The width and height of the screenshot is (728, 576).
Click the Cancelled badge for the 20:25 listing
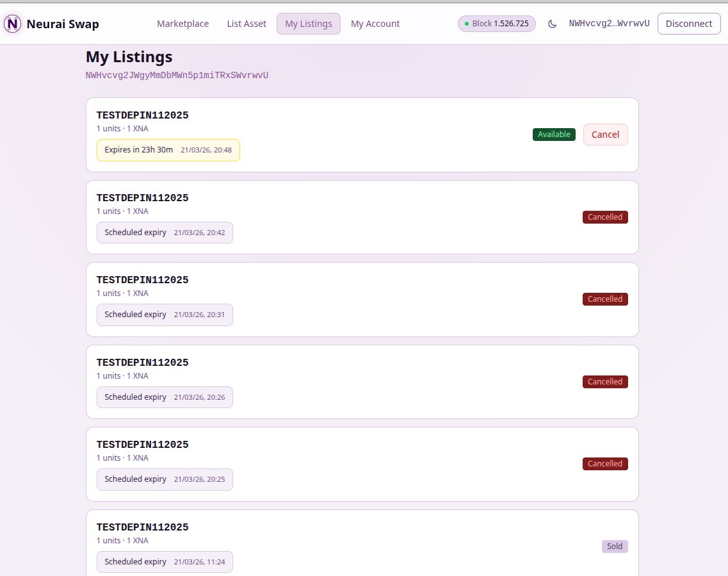(605, 464)
